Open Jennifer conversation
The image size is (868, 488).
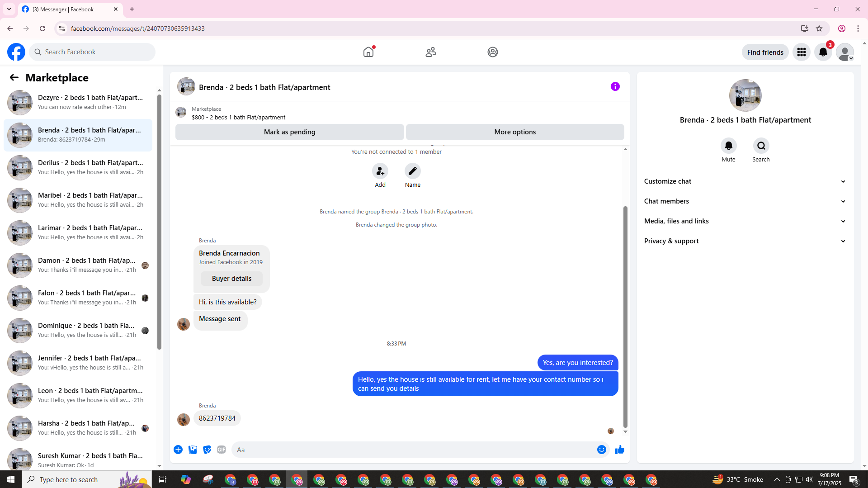click(x=78, y=363)
